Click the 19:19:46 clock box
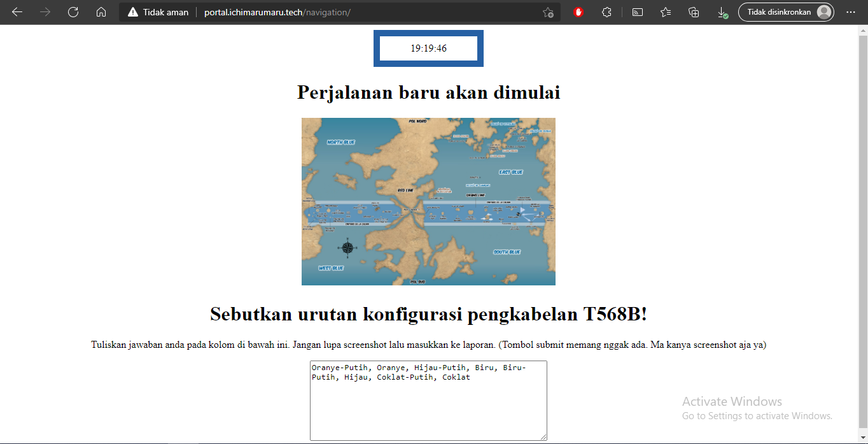 point(428,48)
